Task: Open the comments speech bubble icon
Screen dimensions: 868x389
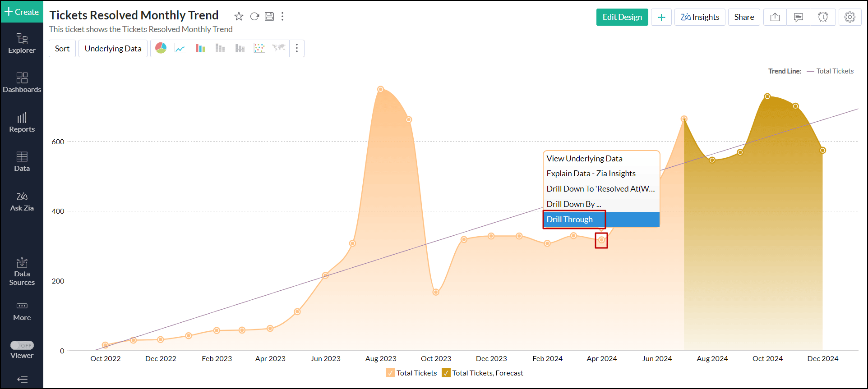Action: 798,17
